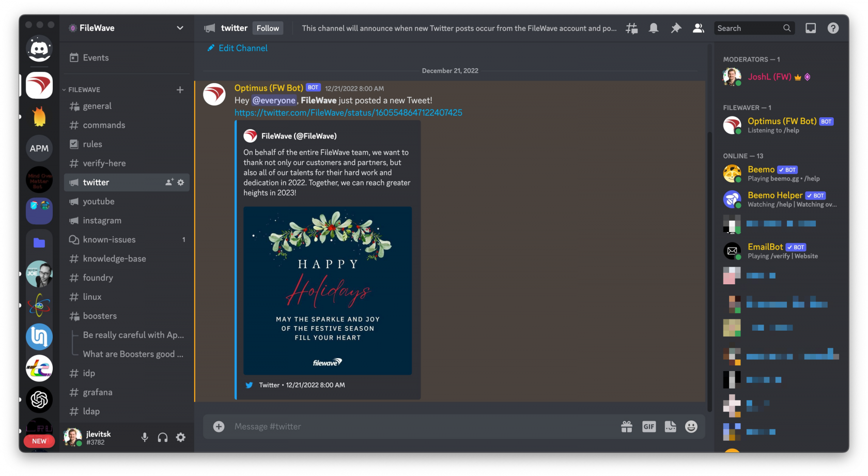The image size is (868, 476).
Task: Open the ldap channel
Action: pos(127,411)
